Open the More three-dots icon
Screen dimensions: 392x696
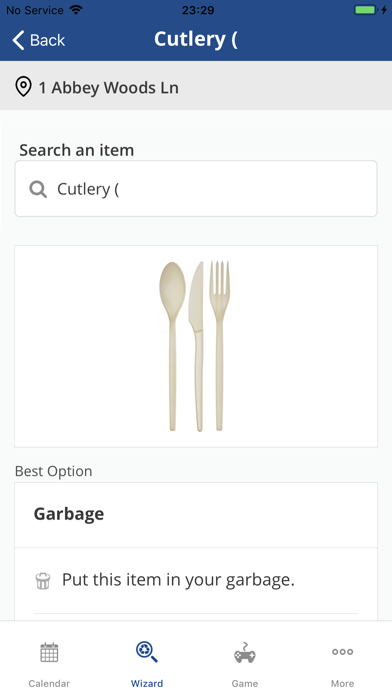coord(343,652)
